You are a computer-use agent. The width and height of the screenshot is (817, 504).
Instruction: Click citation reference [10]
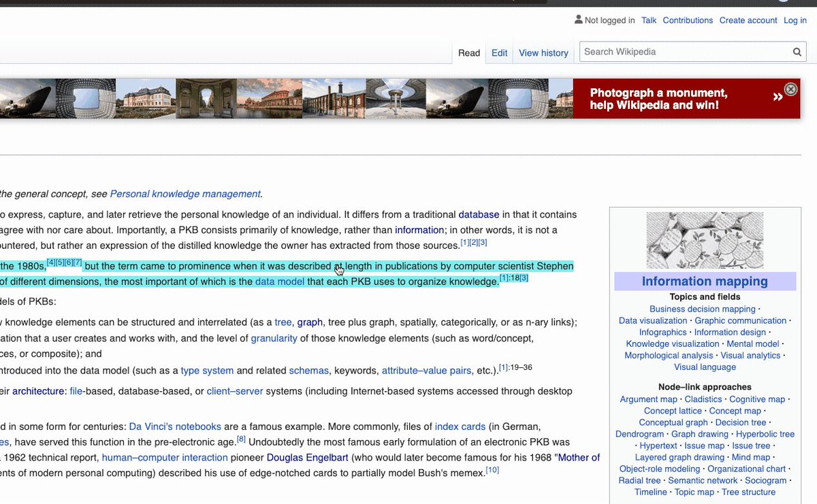tap(492, 469)
